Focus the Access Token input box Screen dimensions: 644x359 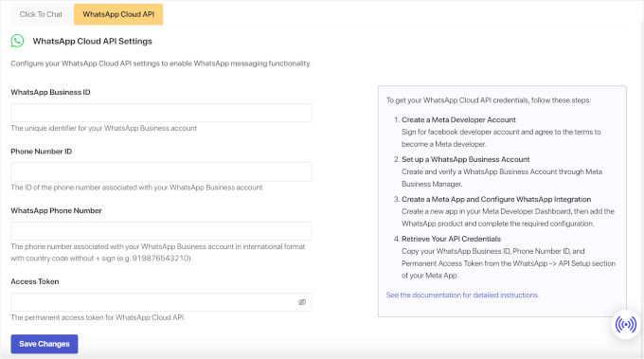pos(161,302)
